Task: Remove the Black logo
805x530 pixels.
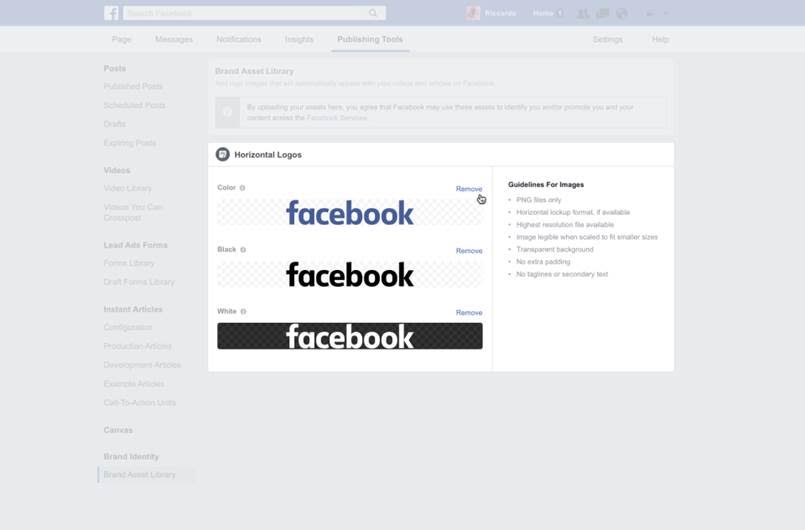Action: [x=468, y=251]
